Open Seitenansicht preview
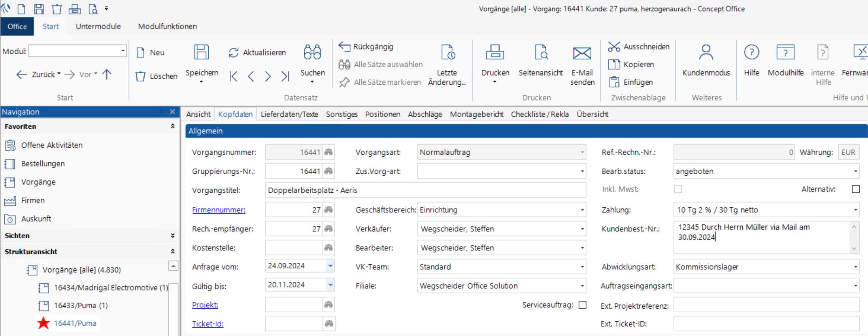868x336 pixels. pyautogui.click(x=541, y=61)
